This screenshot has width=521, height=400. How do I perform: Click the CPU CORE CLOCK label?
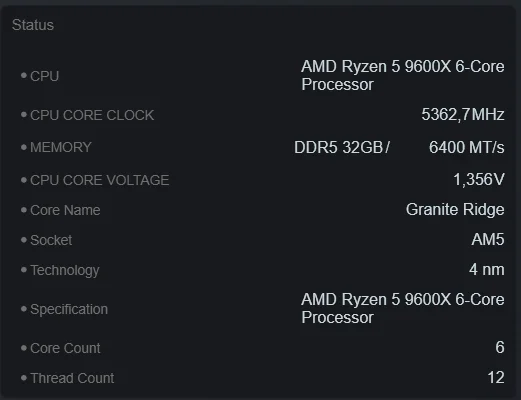92,115
